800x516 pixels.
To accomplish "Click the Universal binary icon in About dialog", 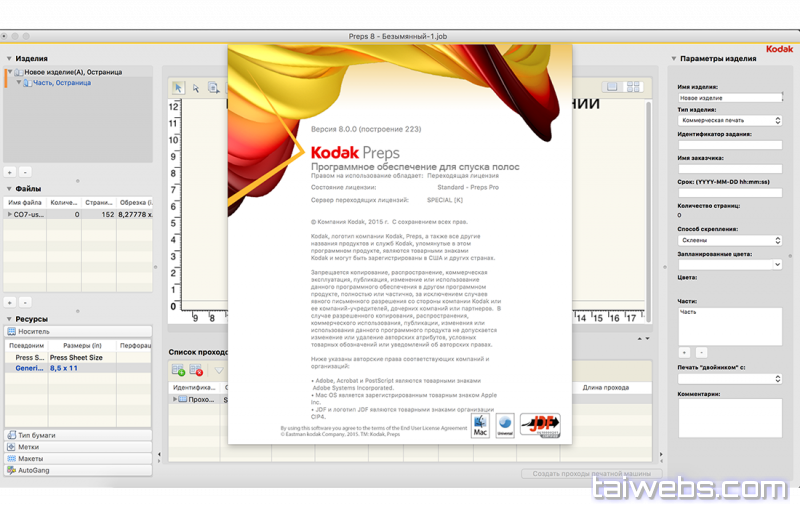I will tap(505, 424).
